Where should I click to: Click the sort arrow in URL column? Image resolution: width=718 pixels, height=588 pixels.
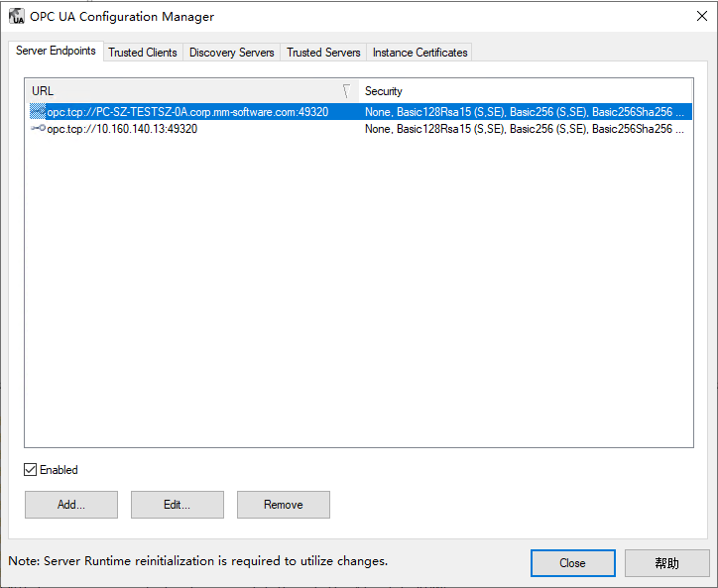(x=346, y=90)
